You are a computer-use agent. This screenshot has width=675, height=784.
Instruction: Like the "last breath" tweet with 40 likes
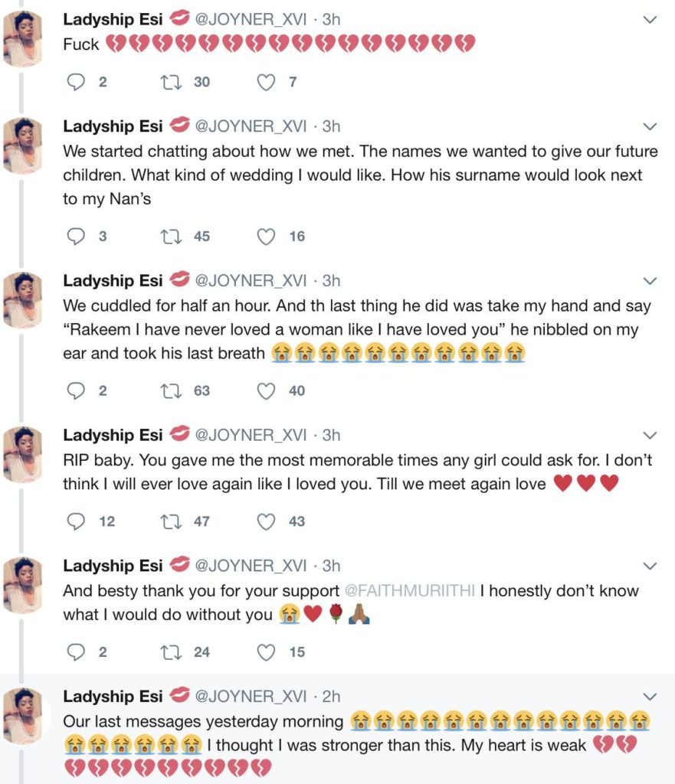(x=266, y=390)
